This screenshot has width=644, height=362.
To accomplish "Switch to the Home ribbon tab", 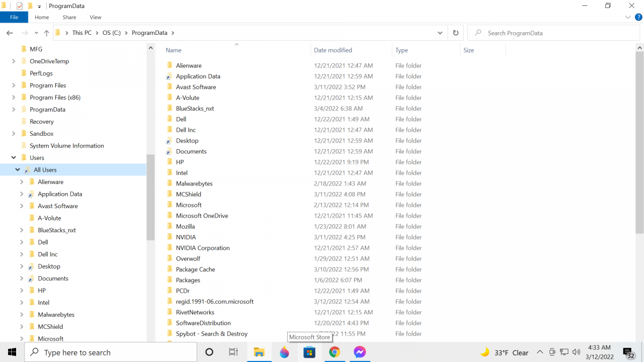I will click(x=42, y=17).
